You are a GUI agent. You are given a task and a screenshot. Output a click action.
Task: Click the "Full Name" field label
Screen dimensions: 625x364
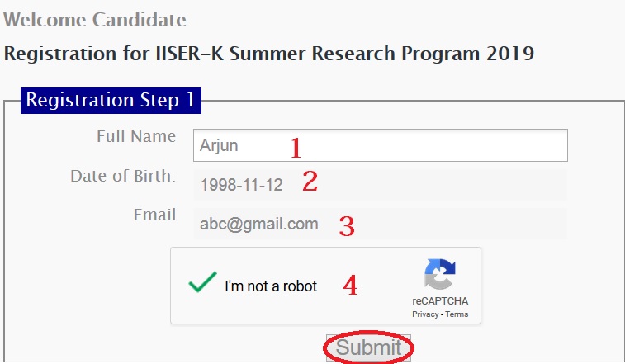135,136
